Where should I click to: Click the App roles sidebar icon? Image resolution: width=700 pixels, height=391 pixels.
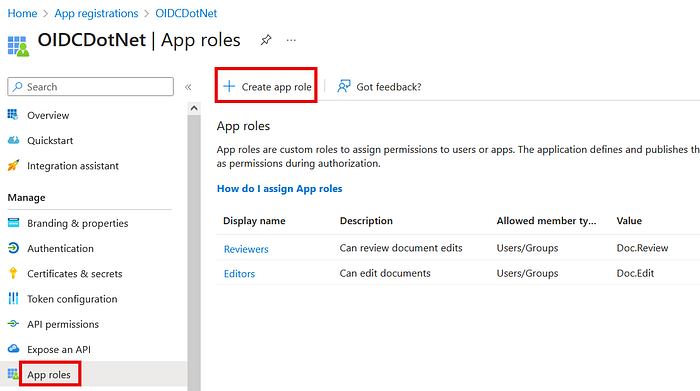12,374
